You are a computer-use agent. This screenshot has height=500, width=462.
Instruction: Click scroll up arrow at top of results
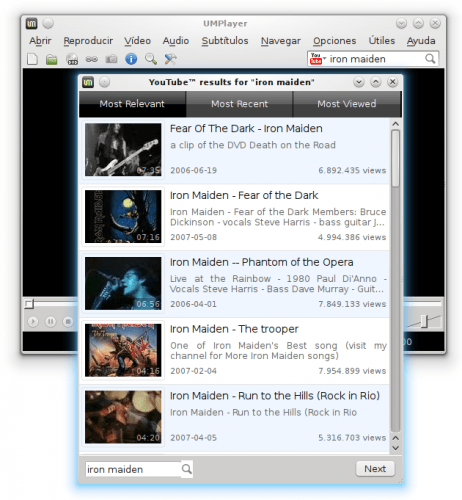(x=395, y=124)
